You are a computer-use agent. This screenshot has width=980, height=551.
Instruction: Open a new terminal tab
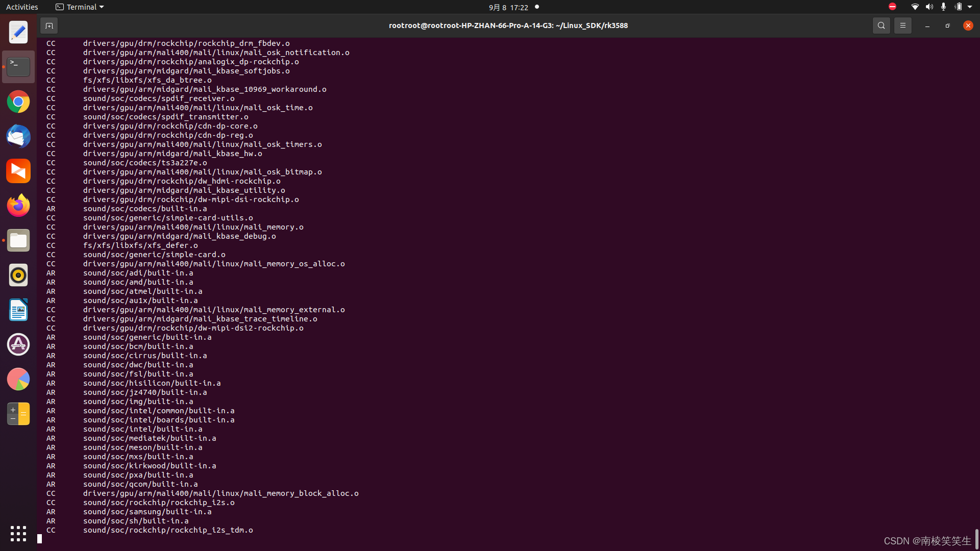point(49,26)
